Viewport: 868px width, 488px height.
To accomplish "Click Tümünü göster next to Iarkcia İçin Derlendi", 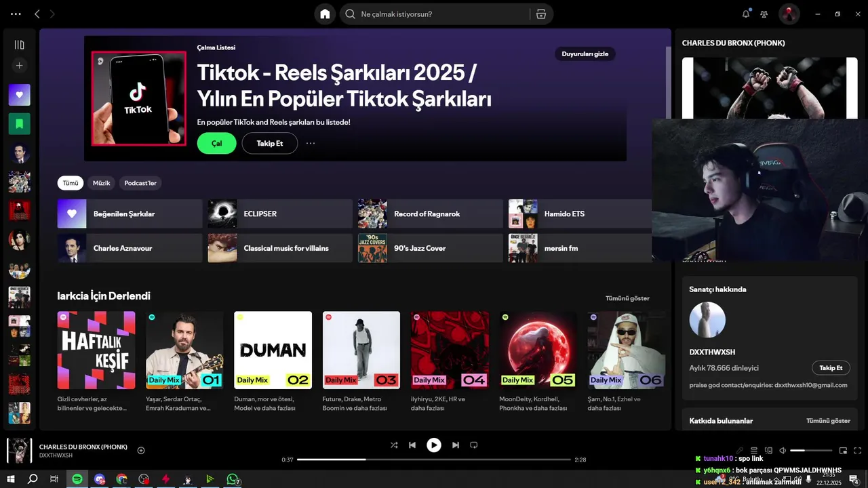I will (x=627, y=298).
